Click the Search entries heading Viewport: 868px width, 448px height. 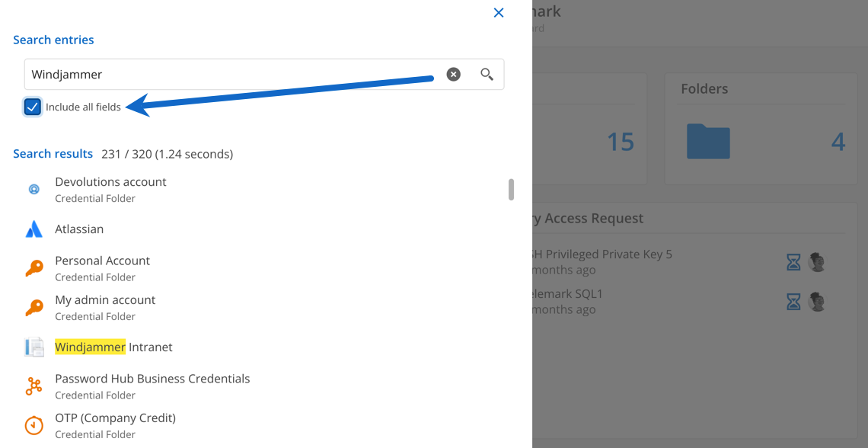point(53,40)
